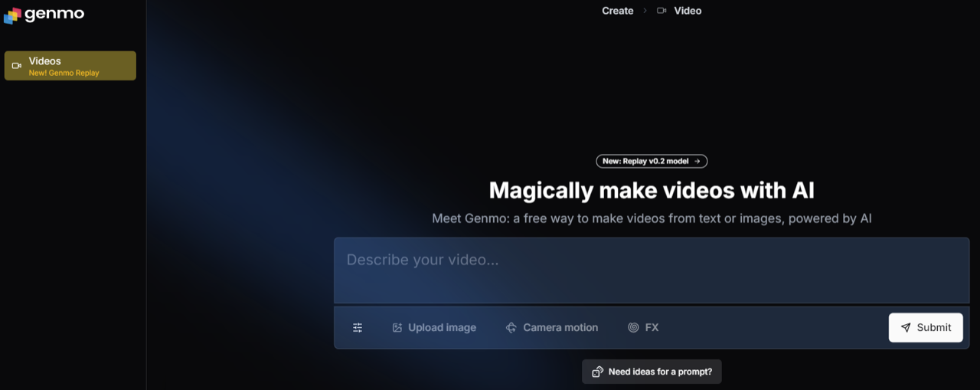Focus the Describe your video text field
This screenshot has width=980, height=390.
point(652,270)
